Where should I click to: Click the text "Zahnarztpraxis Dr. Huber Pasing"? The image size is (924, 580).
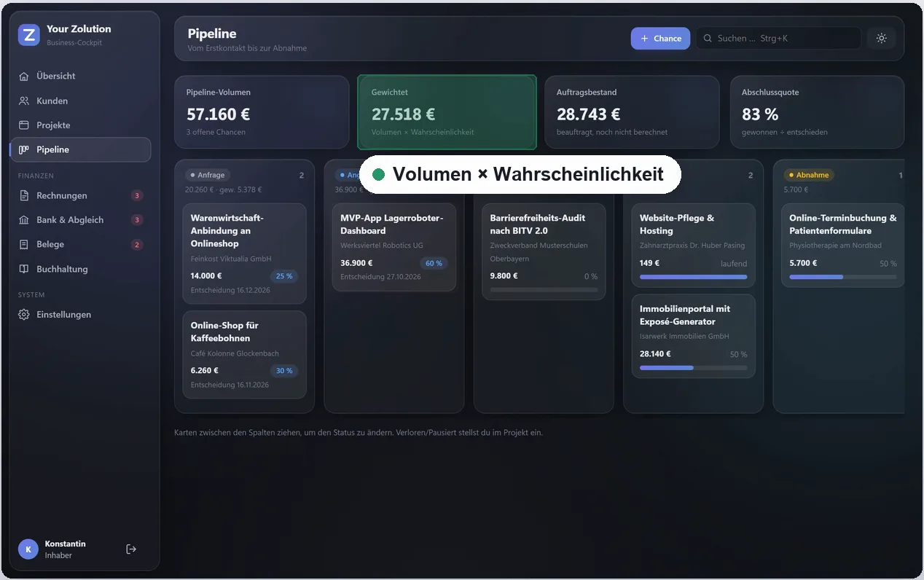(692, 246)
